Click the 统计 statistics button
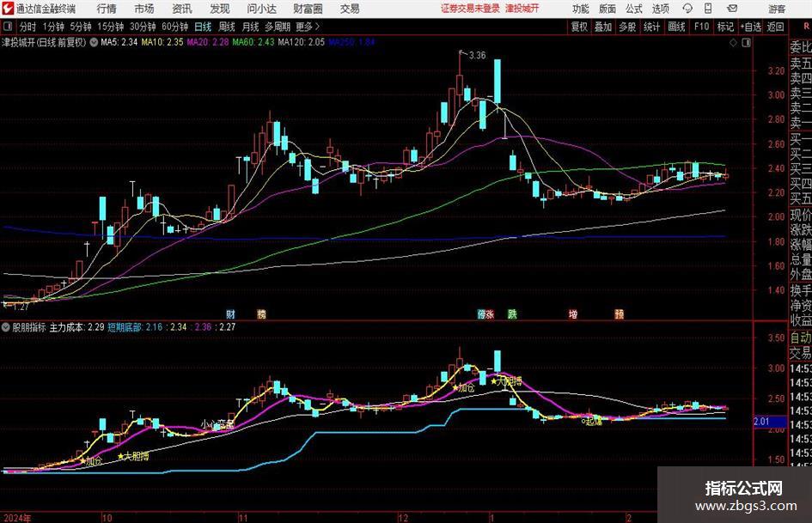 (x=651, y=27)
